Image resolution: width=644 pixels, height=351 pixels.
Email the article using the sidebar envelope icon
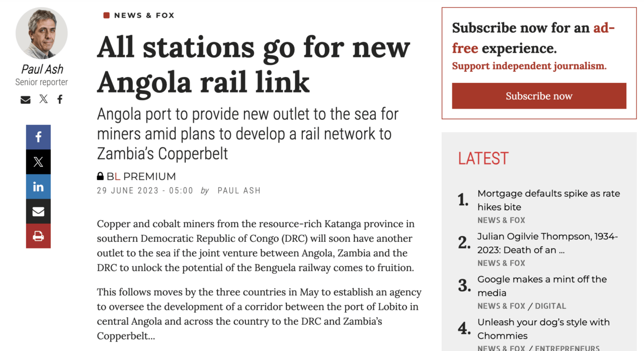click(38, 211)
